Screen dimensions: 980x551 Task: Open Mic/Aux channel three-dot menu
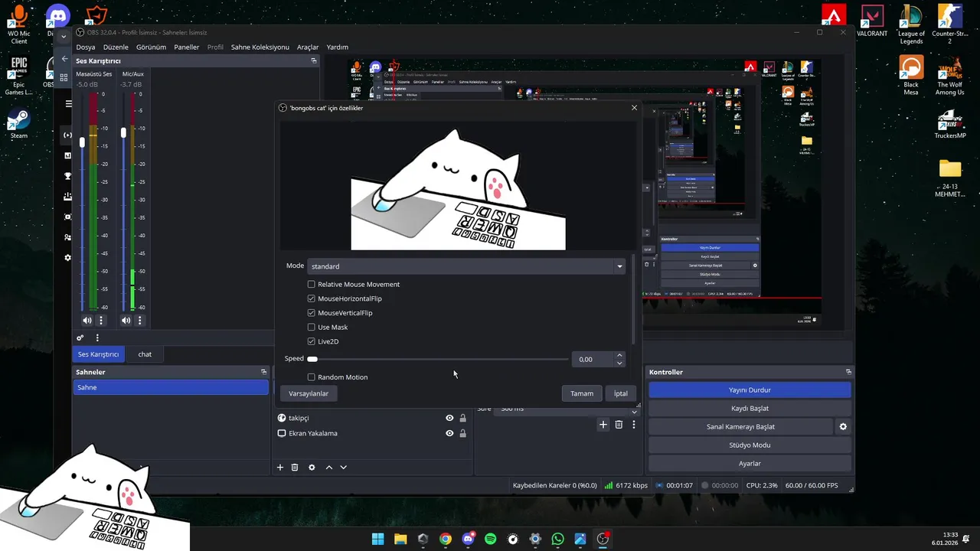click(139, 321)
